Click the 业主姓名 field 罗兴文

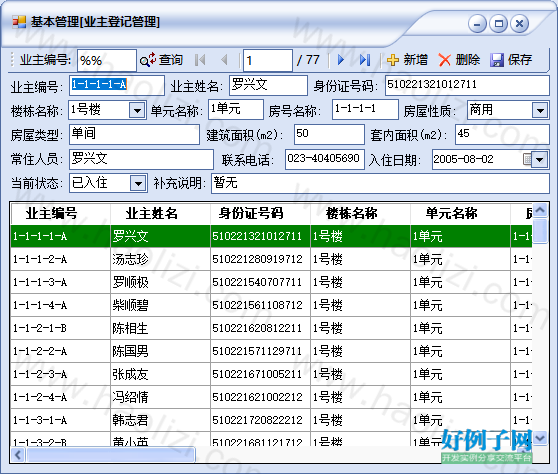[268, 85]
